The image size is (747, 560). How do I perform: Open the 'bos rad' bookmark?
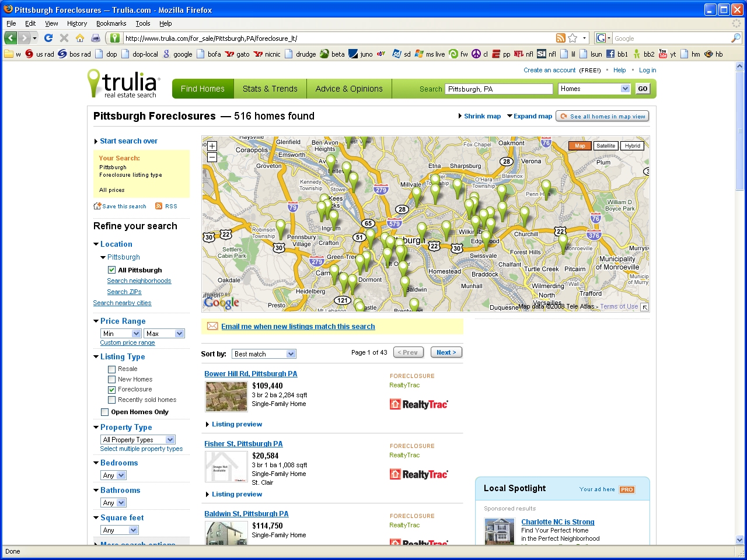[x=74, y=54]
